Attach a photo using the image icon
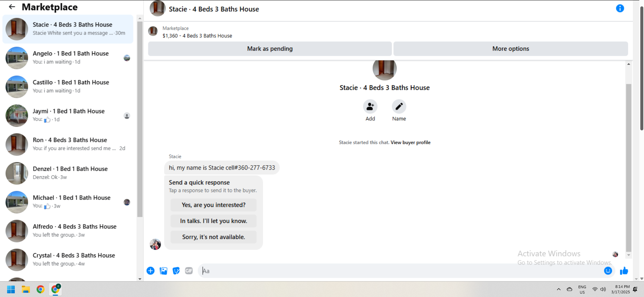Image resolution: width=644 pixels, height=297 pixels. (x=163, y=271)
